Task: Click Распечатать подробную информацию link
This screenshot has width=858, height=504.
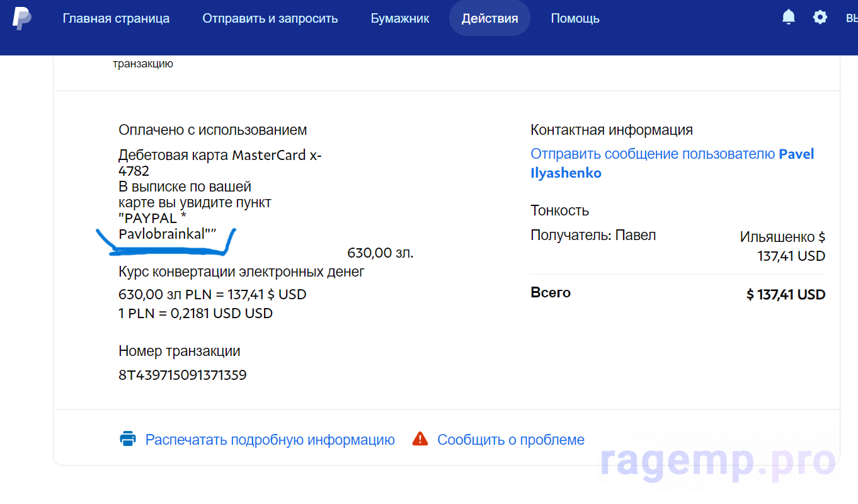Action: coord(270,440)
